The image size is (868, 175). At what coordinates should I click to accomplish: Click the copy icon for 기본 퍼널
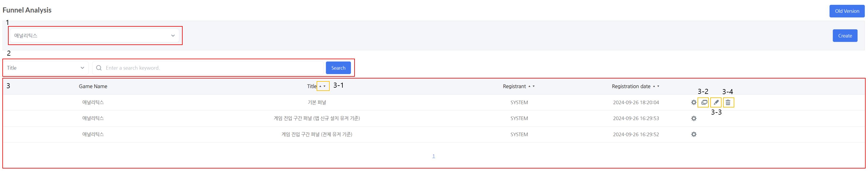pyautogui.click(x=704, y=102)
